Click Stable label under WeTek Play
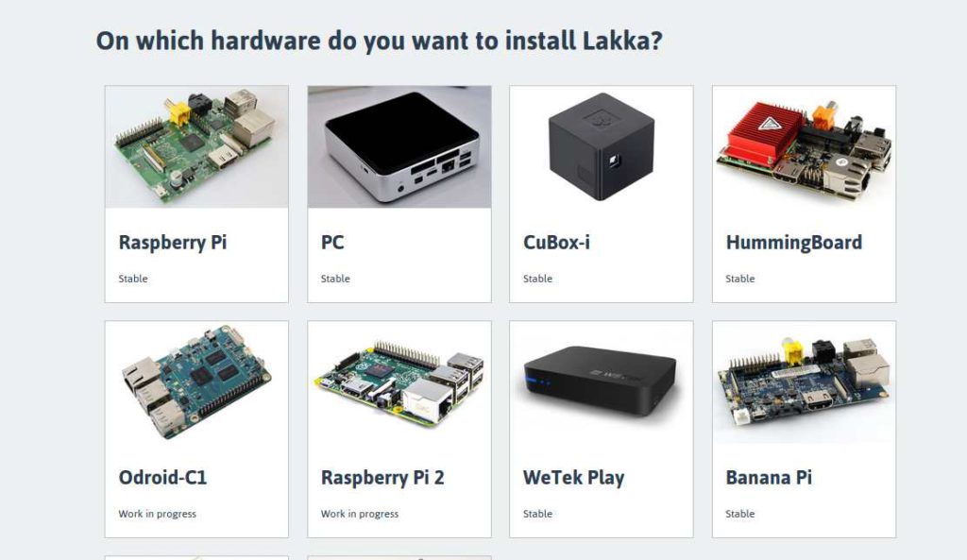Viewport: 967px width, 560px height. [x=537, y=514]
